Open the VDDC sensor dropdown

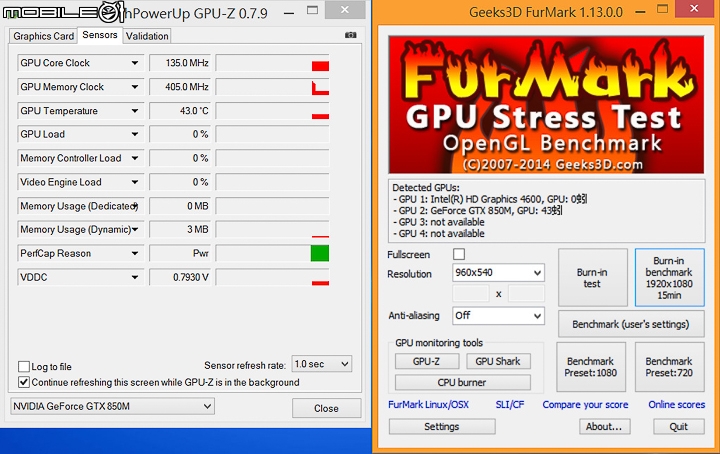[135, 277]
